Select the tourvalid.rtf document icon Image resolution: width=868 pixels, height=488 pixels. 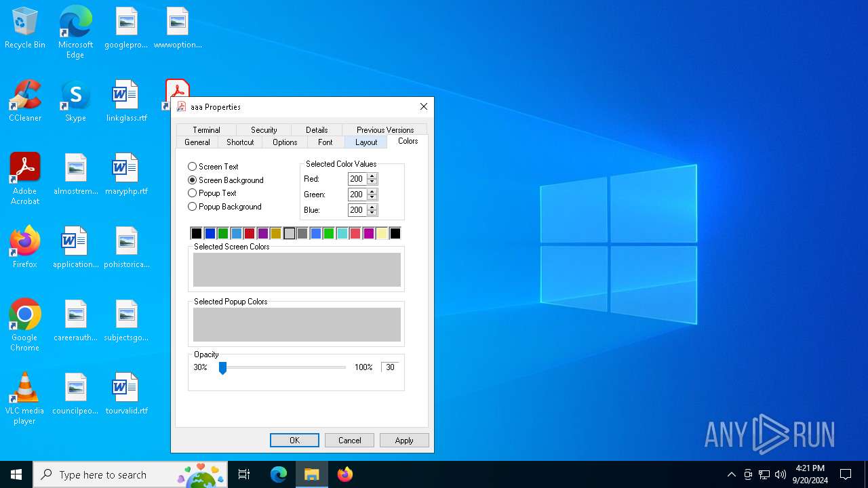point(126,394)
